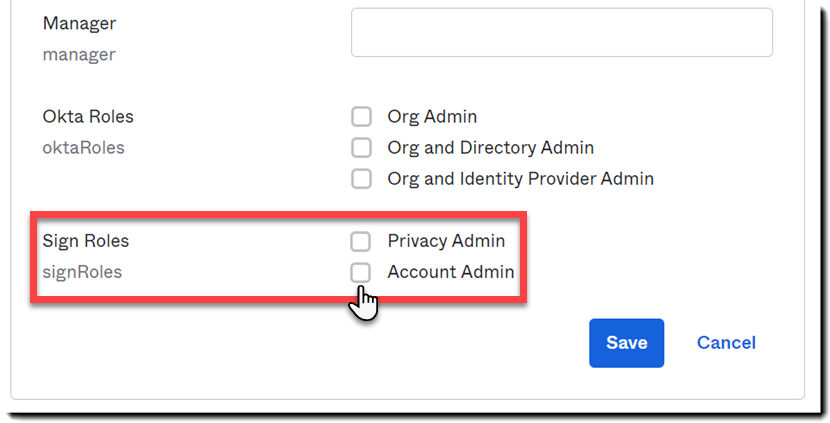
Task: Click the Sign Roles heading
Action: pos(86,241)
